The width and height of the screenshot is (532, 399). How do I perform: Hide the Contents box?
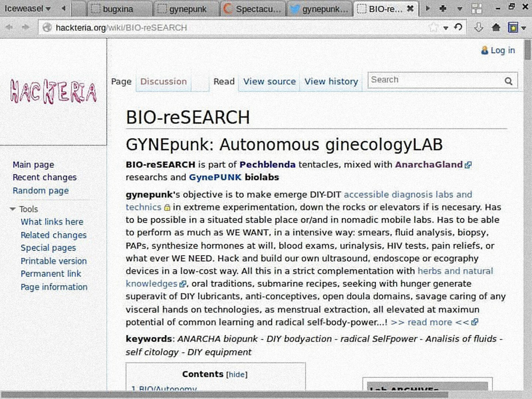(237, 375)
